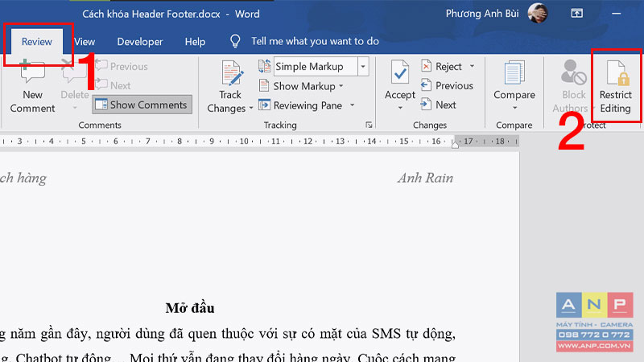Go to Next comment in Comments group
Image resolution: width=644 pixels, height=362 pixels.
[x=114, y=85]
